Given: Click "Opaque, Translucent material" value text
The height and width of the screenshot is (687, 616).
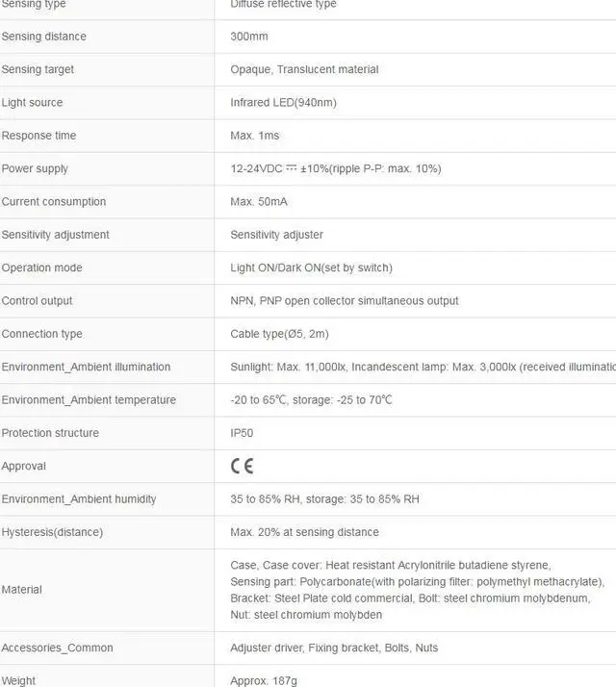Looking at the screenshot, I should (304, 69).
